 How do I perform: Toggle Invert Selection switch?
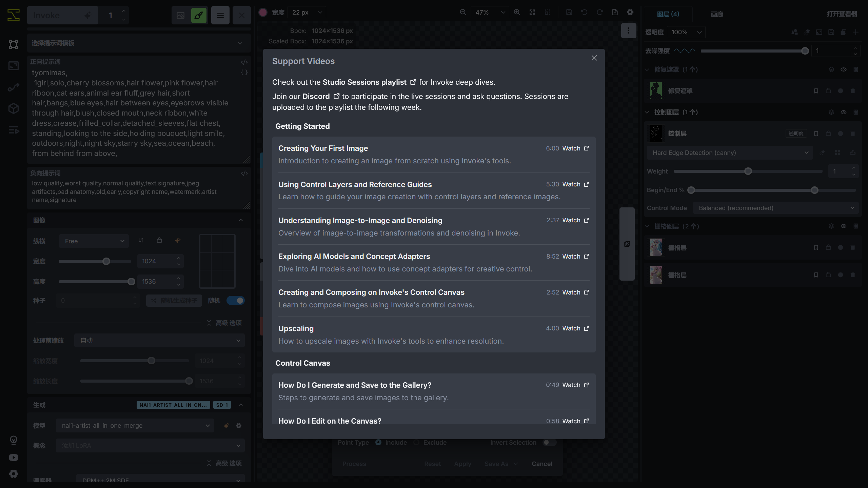pos(549,443)
